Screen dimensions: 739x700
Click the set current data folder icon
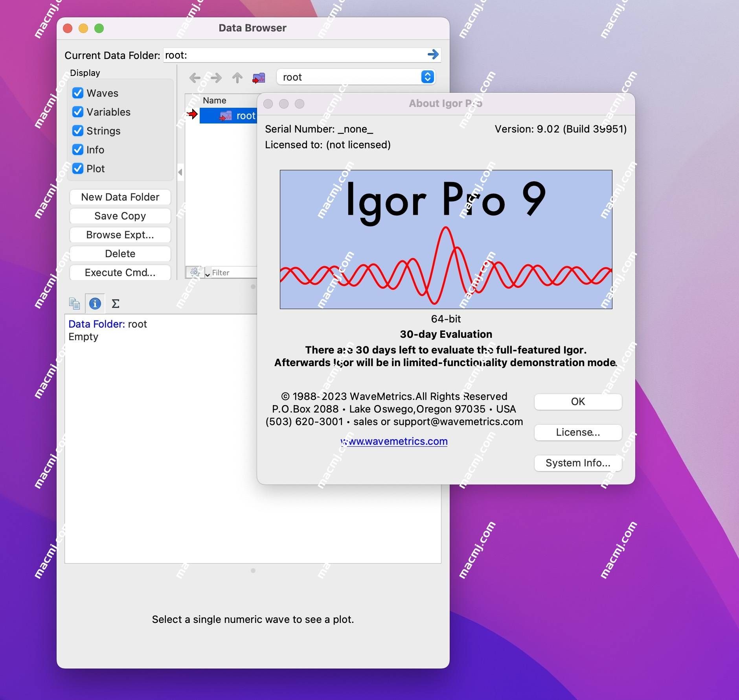tap(259, 77)
